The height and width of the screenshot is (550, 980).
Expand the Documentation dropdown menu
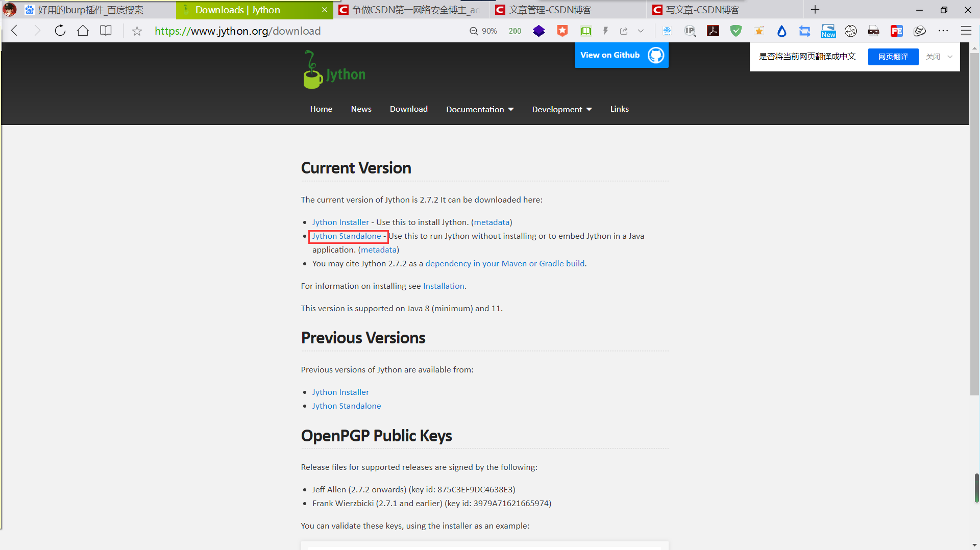pos(480,109)
